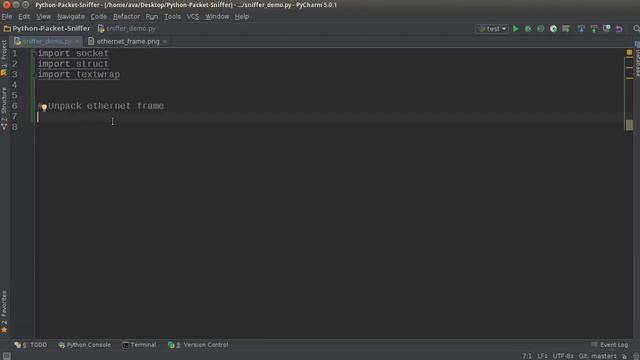
Task: Click the lock read-only status icon
Action: [624, 356]
